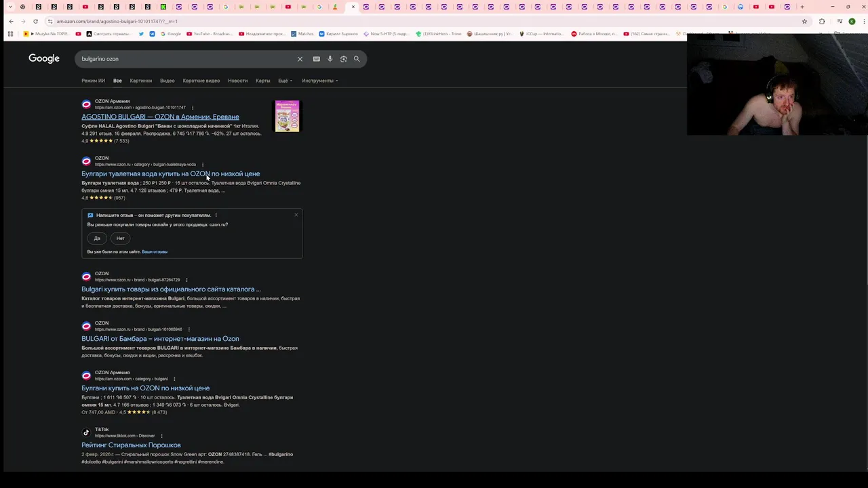Click the am.ozon.com › agostino-bulgari-101011747 breadcrumb

pyautogui.click(x=140, y=107)
